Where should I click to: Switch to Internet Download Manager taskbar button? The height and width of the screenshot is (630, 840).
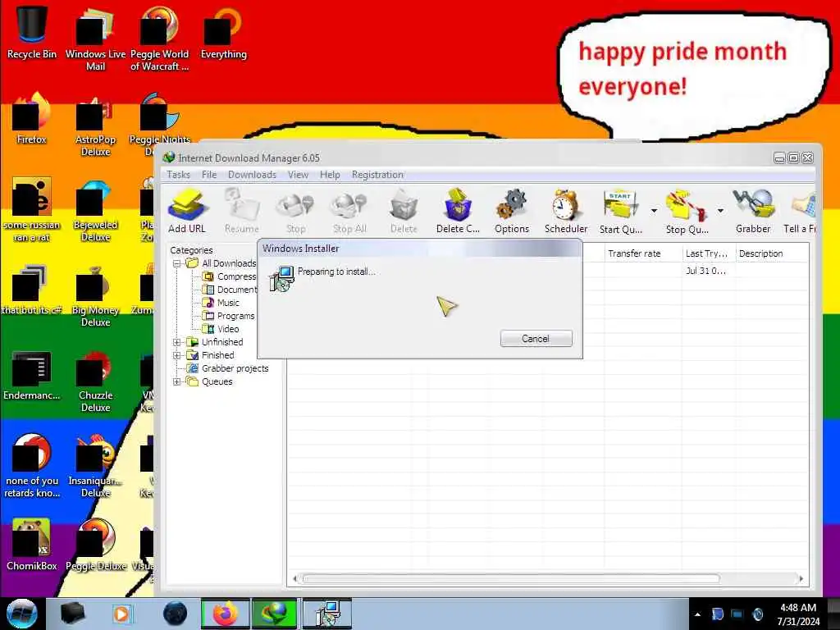pyautogui.click(x=274, y=614)
